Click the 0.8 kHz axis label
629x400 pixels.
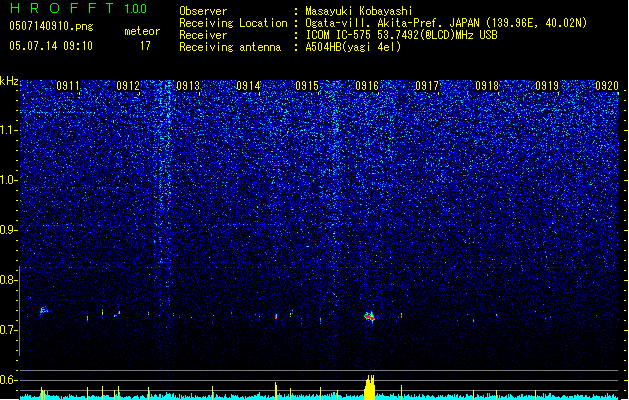point(8,280)
